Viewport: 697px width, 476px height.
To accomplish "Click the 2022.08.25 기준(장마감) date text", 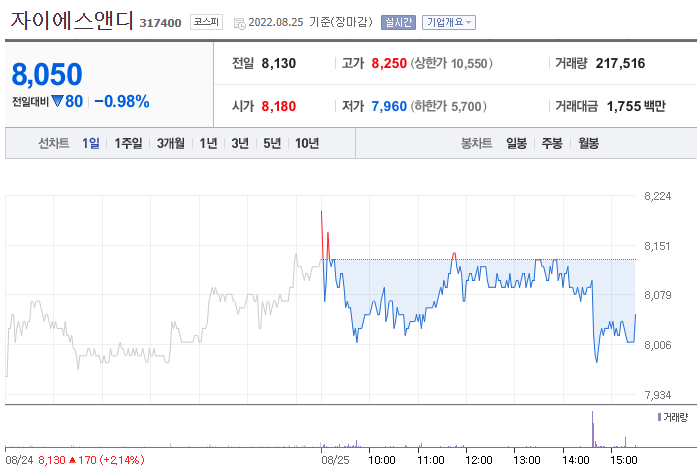I will tap(310, 22).
